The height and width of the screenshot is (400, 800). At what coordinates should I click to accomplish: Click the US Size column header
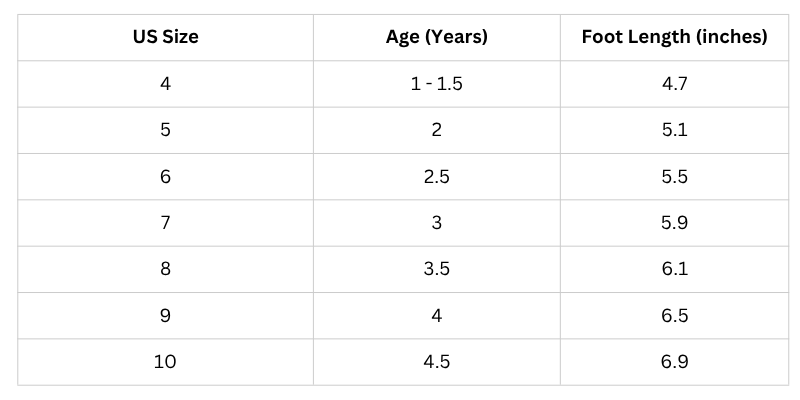pos(165,38)
